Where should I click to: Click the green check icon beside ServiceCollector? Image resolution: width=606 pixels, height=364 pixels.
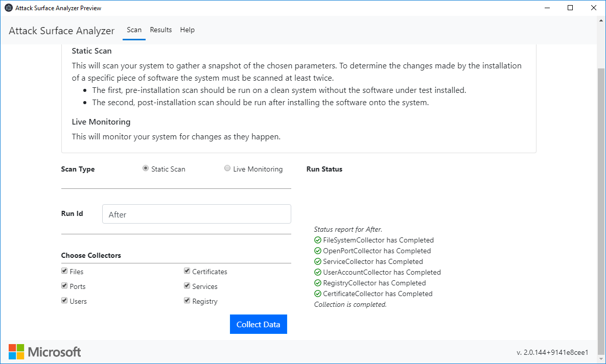[318, 262]
